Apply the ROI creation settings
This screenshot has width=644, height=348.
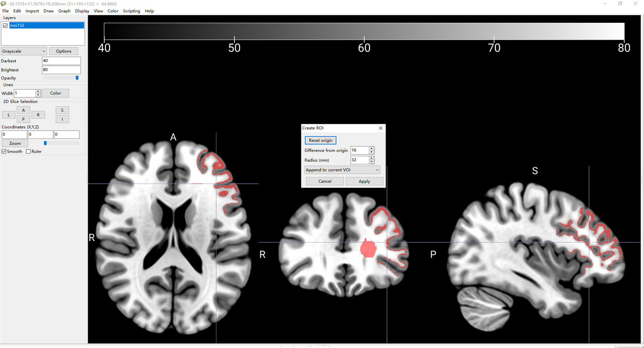tap(364, 181)
